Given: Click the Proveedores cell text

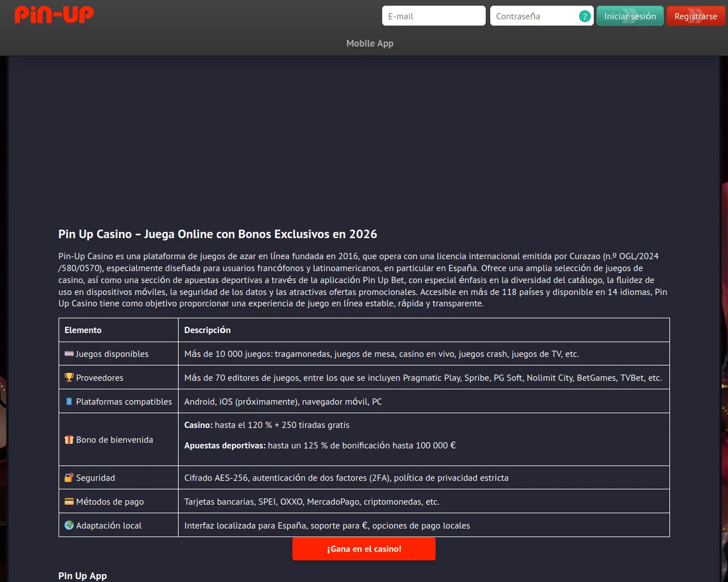Looking at the screenshot, I should pyautogui.click(x=100, y=378).
